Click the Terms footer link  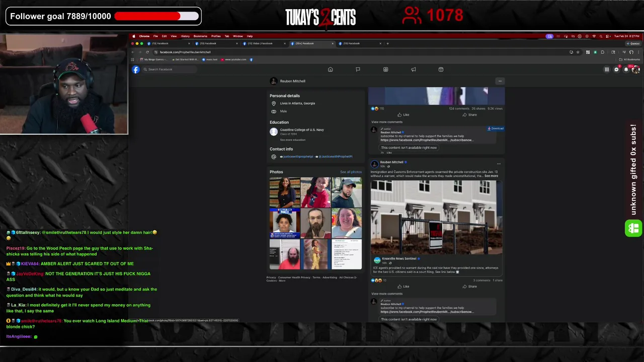point(316,278)
